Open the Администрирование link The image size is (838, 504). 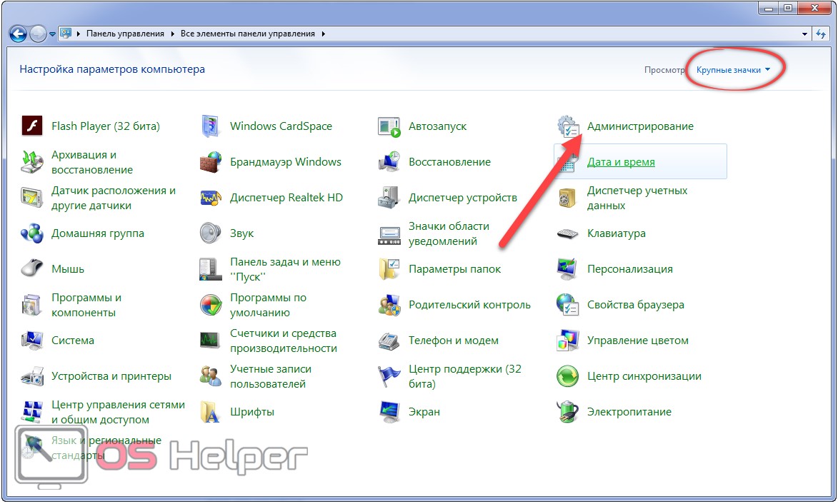pyautogui.click(x=640, y=126)
